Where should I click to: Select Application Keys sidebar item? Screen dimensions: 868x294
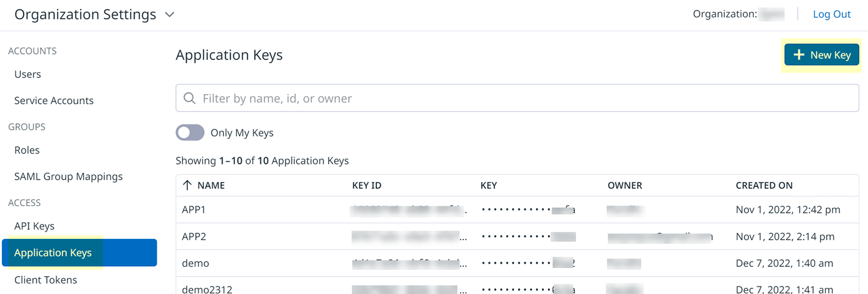point(53,253)
